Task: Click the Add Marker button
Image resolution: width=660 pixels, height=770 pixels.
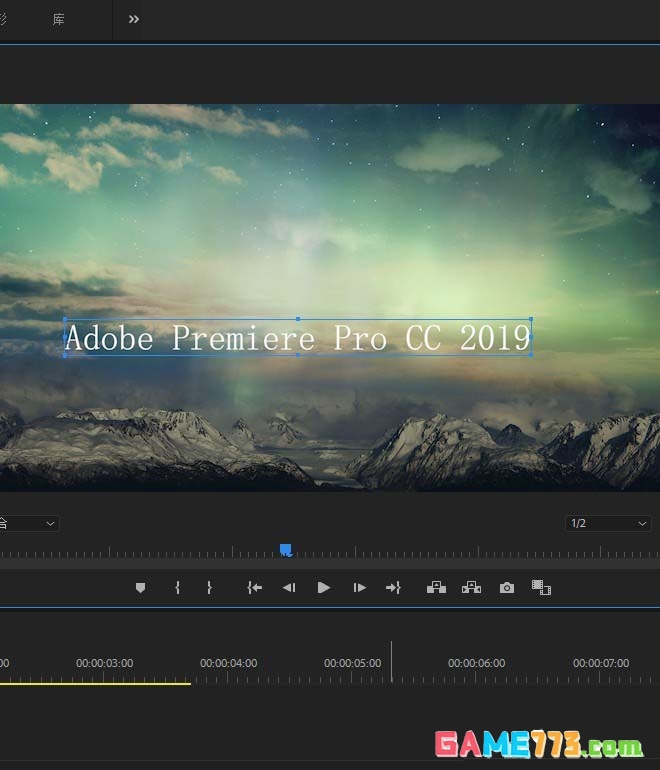Action: pyautogui.click(x=140, y=587)
